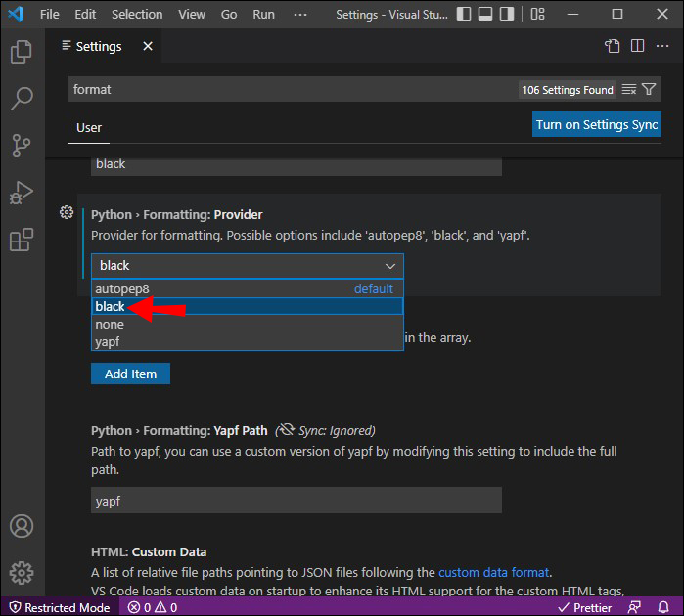Open the Explorer view in activity bar
This screenshot has width=684, height=616.
point(22,52)
